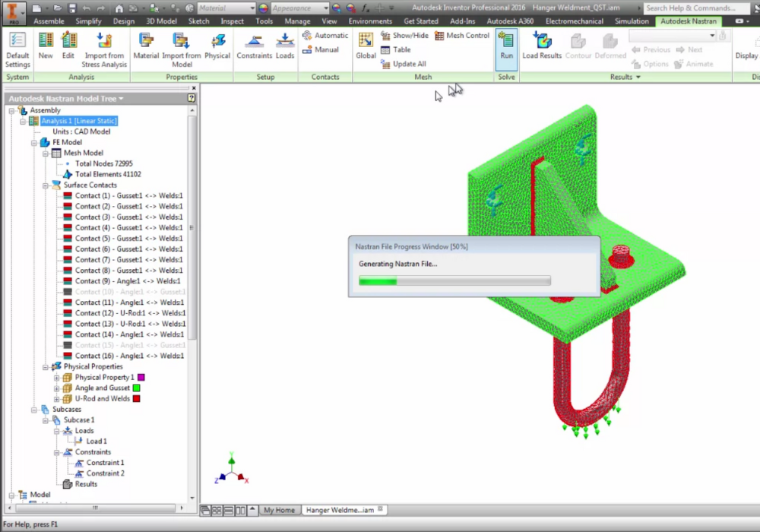The image size is (760, 532).
Task: Expand the U-Rod and Welds node
Action: (55, 399)
